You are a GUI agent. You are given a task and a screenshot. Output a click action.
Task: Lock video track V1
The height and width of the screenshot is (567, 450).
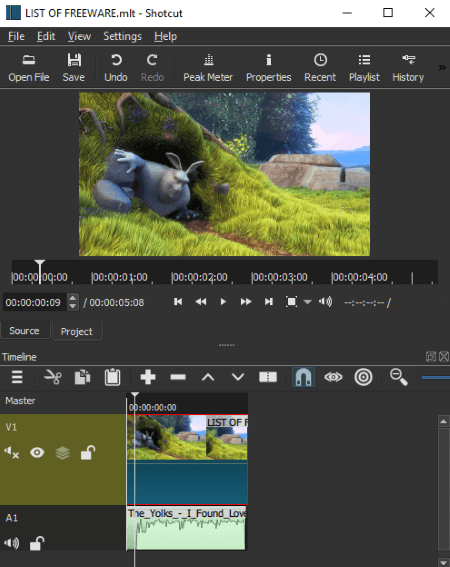(88, 452)
